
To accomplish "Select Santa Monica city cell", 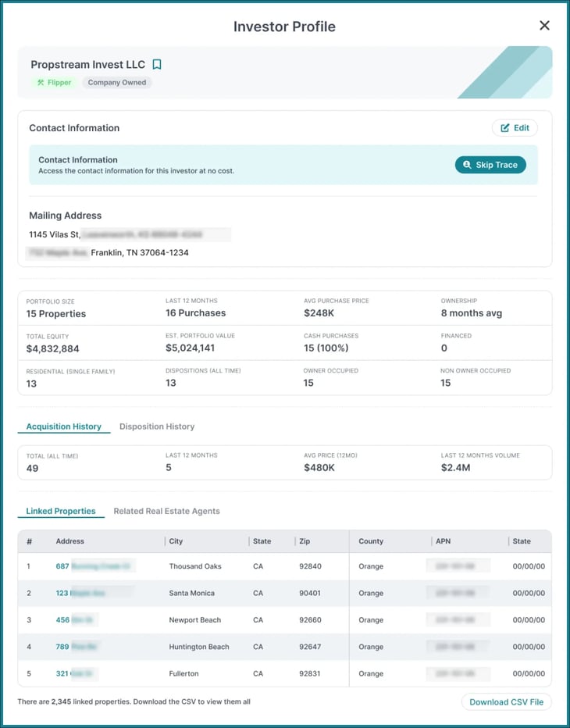I will [x=192, y=593].
